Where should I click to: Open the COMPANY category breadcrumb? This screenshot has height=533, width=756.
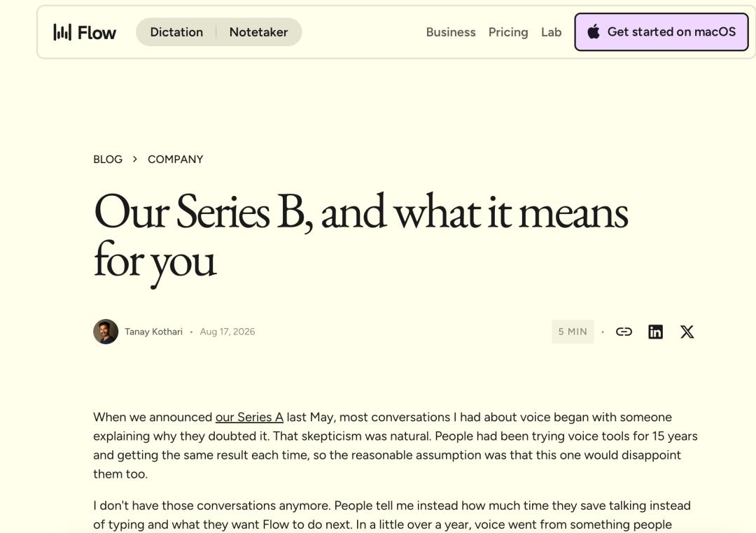pos(176,159)
